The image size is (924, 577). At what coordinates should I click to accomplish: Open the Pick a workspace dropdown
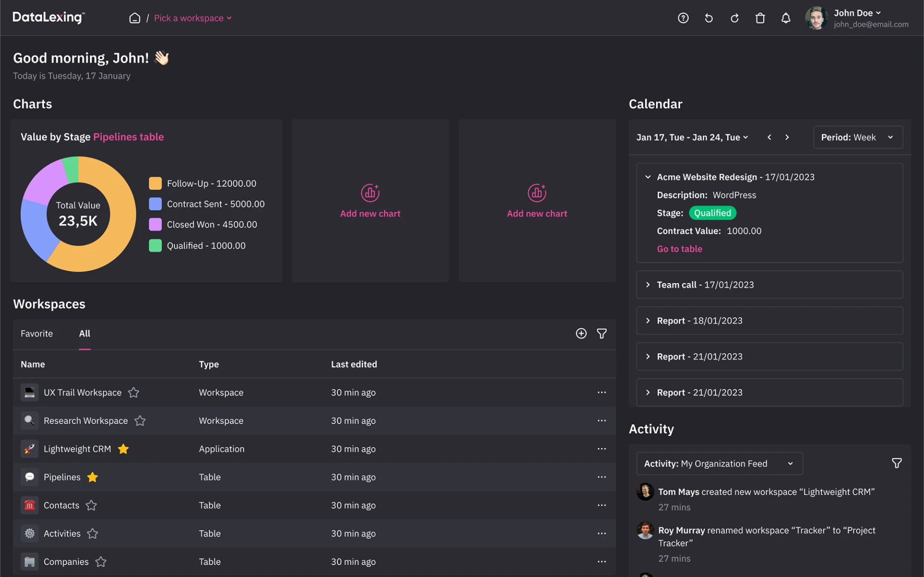[x=193, y=18]
